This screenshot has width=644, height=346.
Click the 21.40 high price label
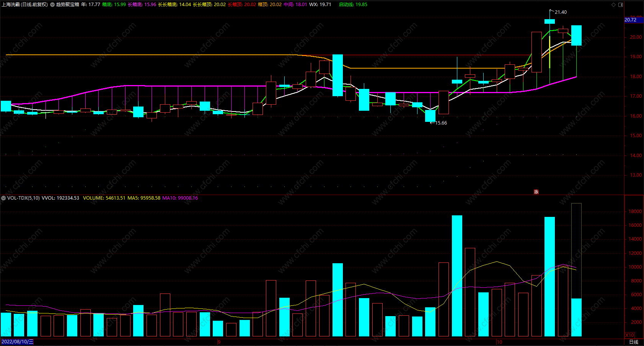[561, 12]
